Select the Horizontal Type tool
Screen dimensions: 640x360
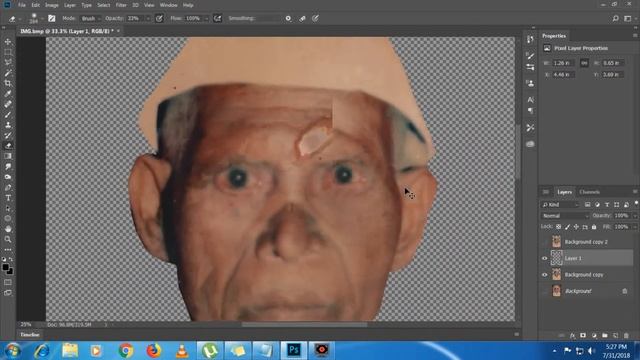click(x=8, y=198)
